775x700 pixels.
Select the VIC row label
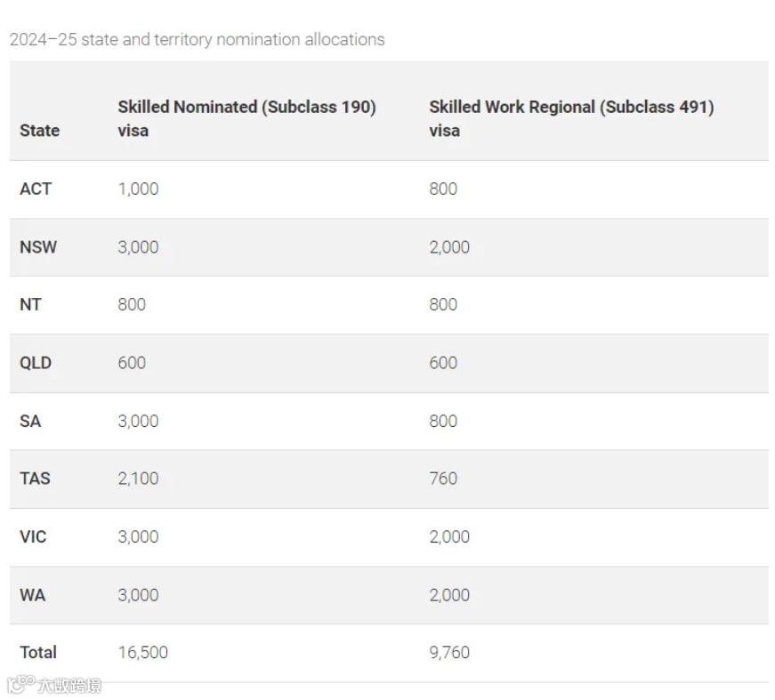33,536
